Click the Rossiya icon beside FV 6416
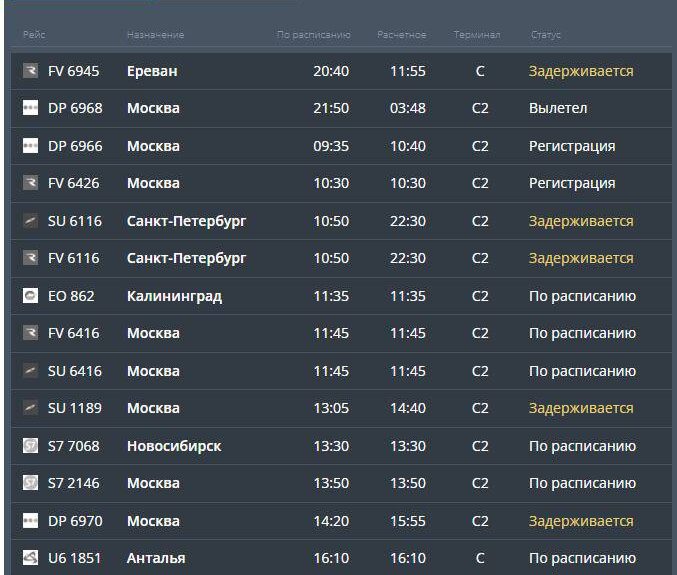 pyautogui.click(x=30, y=333)
